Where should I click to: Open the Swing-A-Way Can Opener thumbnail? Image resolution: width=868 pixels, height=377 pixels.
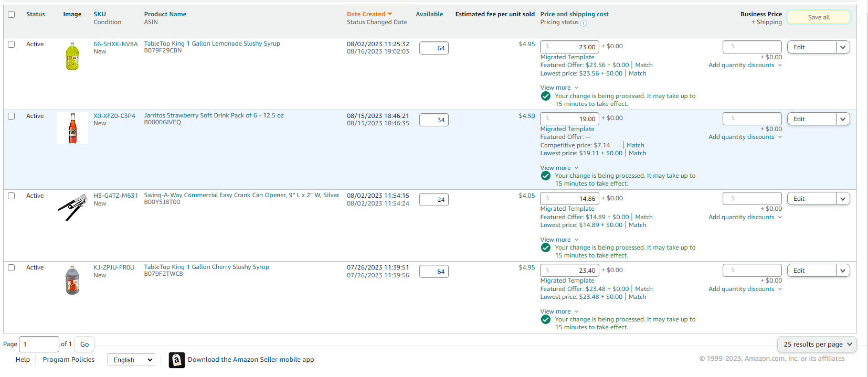(x=72, y=208)
